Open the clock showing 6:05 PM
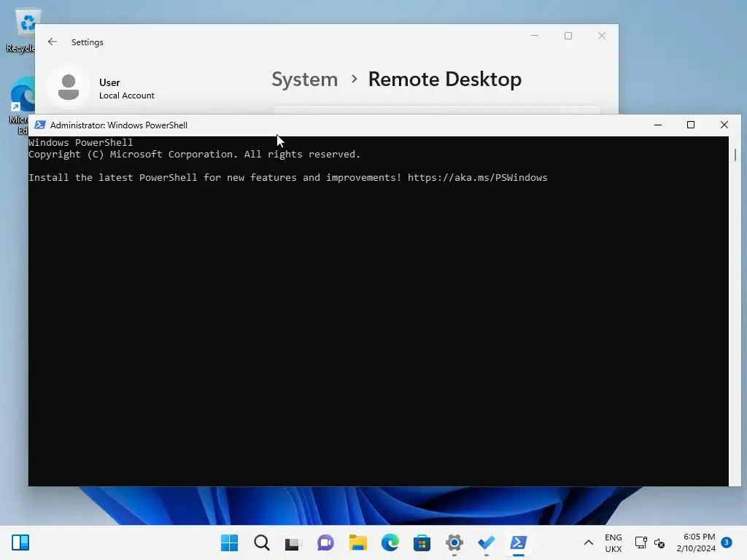This screenshot has width=747, height=560. (x=696, y=542)
